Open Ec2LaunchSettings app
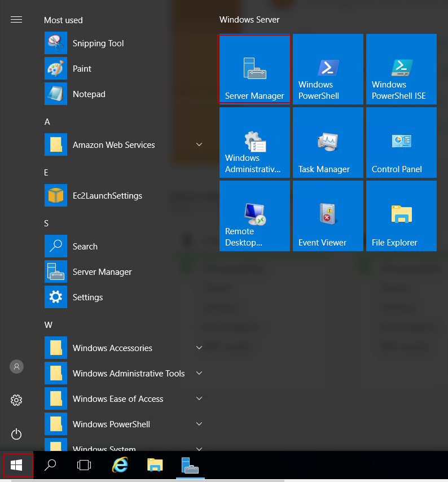 125,195
